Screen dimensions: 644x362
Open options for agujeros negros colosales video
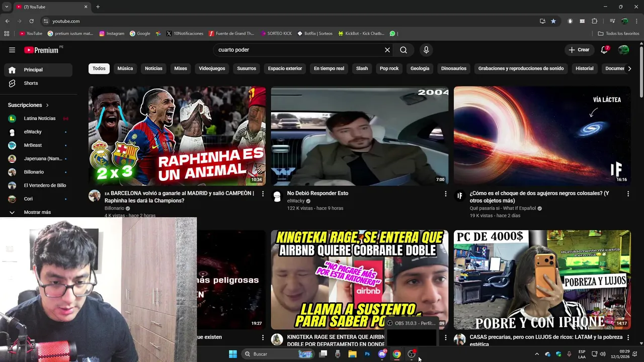coord(628,194)
